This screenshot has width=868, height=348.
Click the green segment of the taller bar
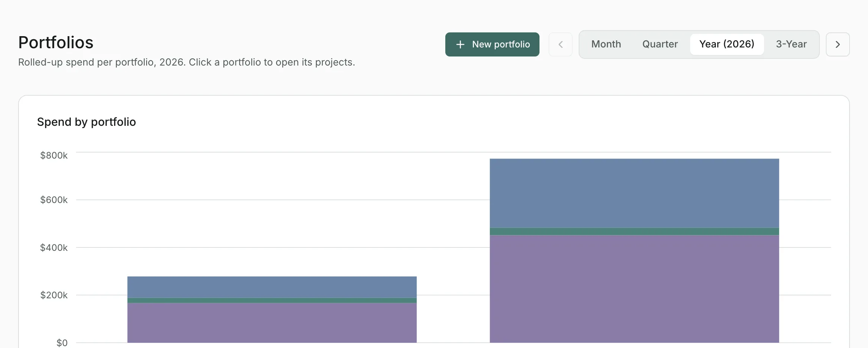pyautogui.click(x=634, y=232)
